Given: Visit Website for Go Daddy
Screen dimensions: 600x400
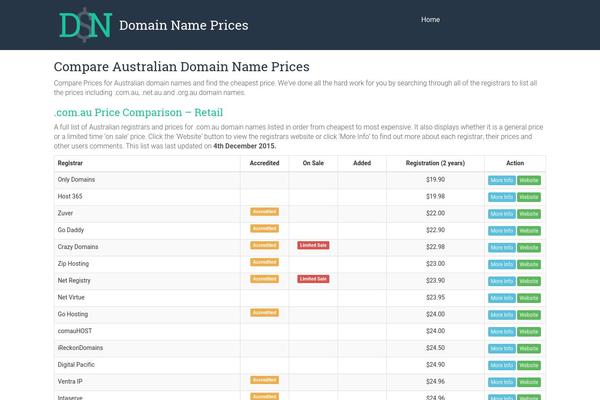Looking at the screenshot, I should coord(529,231).
